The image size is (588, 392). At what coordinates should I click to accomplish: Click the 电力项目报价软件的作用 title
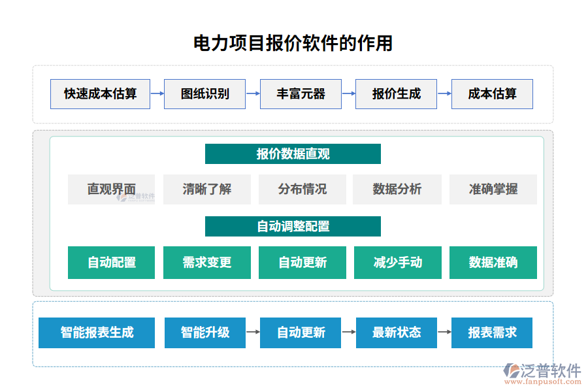click(x=293, y=44)
